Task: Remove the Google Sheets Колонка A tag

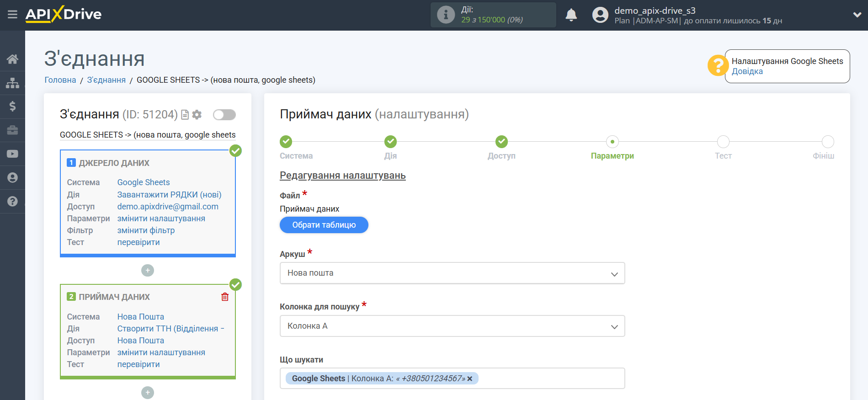Action: click(470, 379)
